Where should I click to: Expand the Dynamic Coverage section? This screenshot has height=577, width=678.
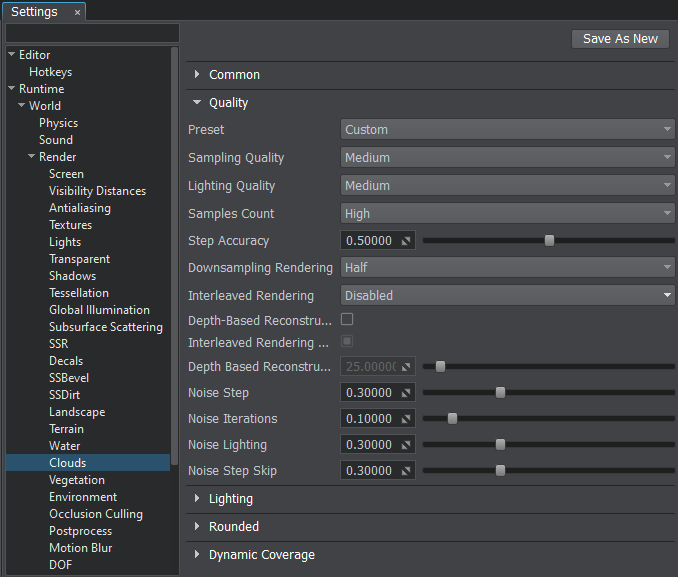[261, 555]
